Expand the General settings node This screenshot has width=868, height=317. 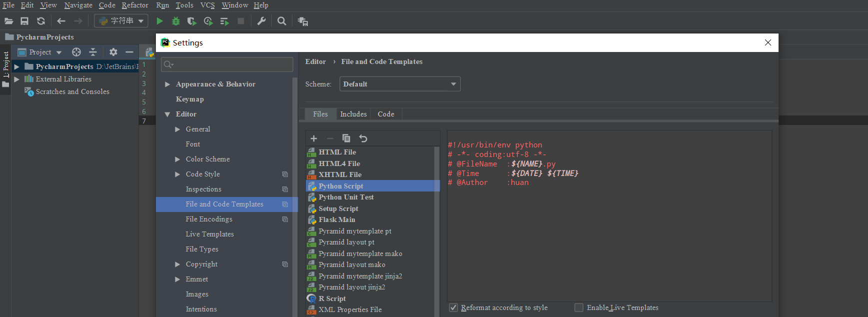click(177, 129)
